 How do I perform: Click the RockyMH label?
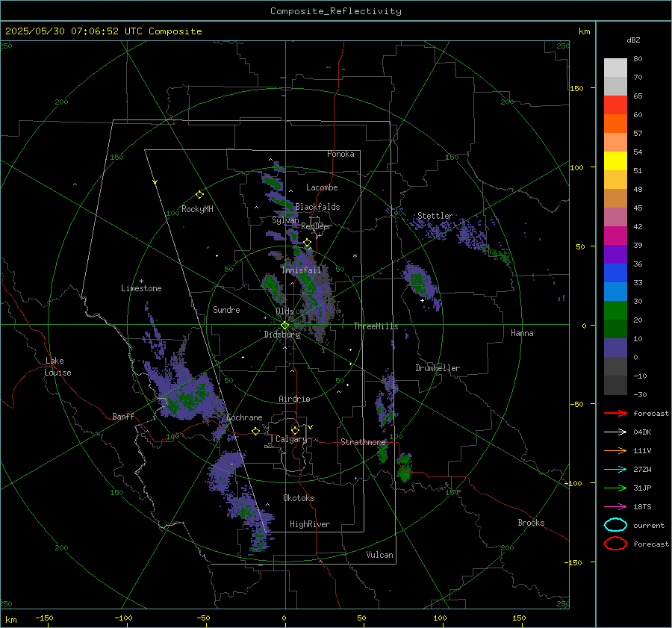click(x=197, y=209)
